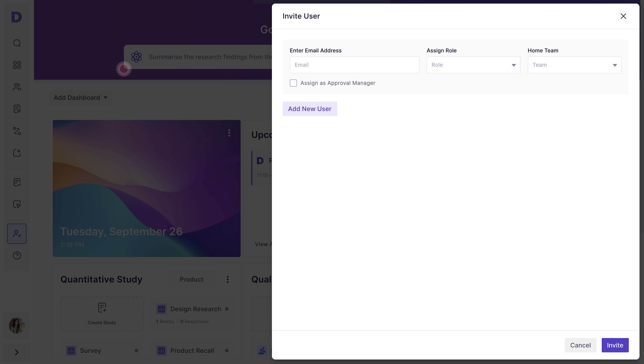This screenshot has width=644, height=364.
Task: Click the highlighted invite user sidebar icon
Action: tap(17, 233)
